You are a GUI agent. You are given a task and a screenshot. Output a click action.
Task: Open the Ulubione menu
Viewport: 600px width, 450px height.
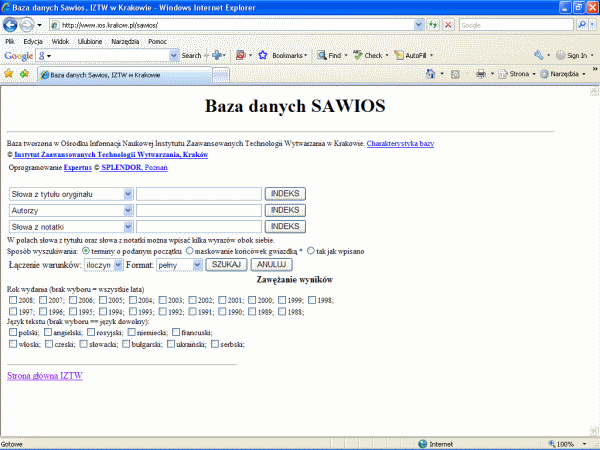pyautogui.click(x=90, y=41)
